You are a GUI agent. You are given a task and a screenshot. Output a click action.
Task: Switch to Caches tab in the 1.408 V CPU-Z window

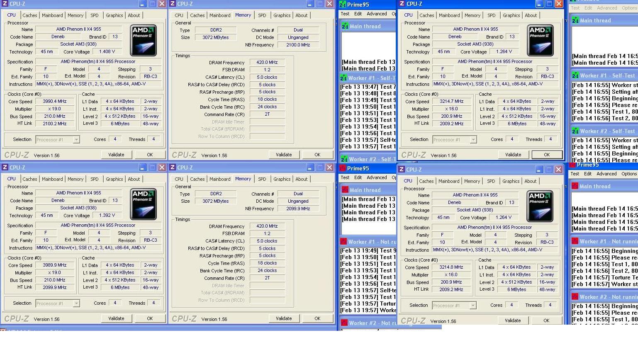30,15
